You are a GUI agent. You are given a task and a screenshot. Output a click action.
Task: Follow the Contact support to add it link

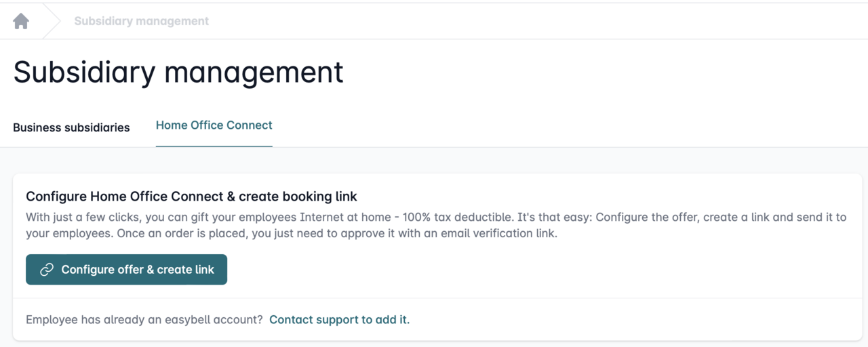tap(339, 319)
